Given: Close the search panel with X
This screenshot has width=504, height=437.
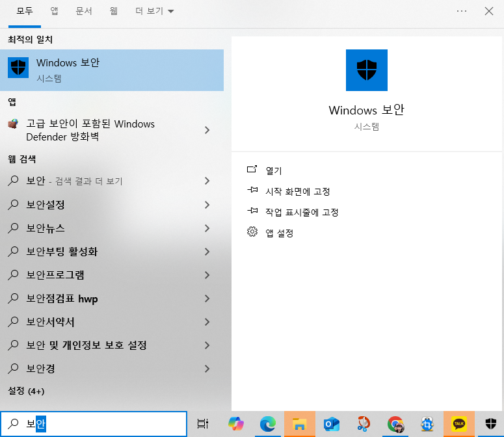Looking at the screenshot, I should 489,11.
